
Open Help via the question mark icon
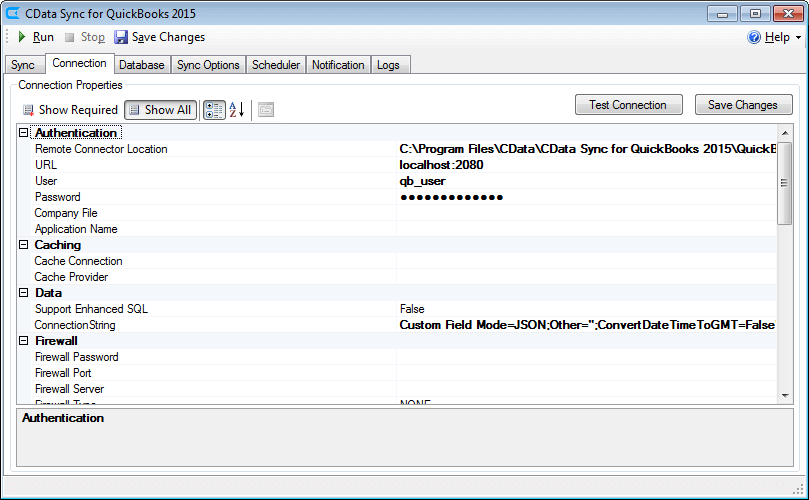[x=754, y=37]
